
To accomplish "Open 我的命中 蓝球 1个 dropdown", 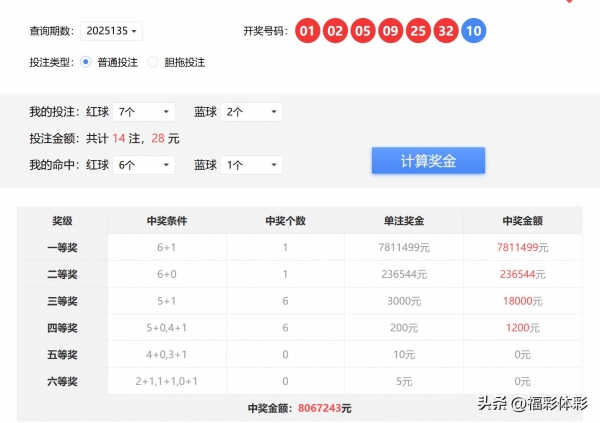I will point(251,164).
